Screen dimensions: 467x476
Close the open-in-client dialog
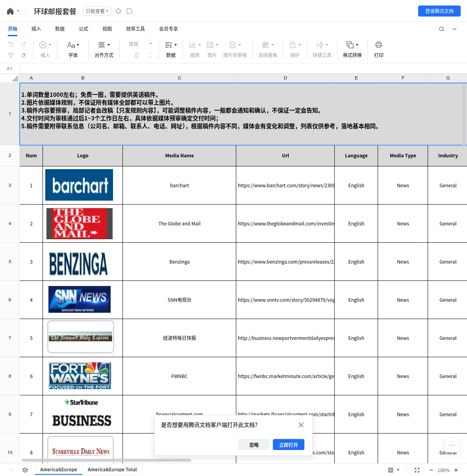(301, 425)
